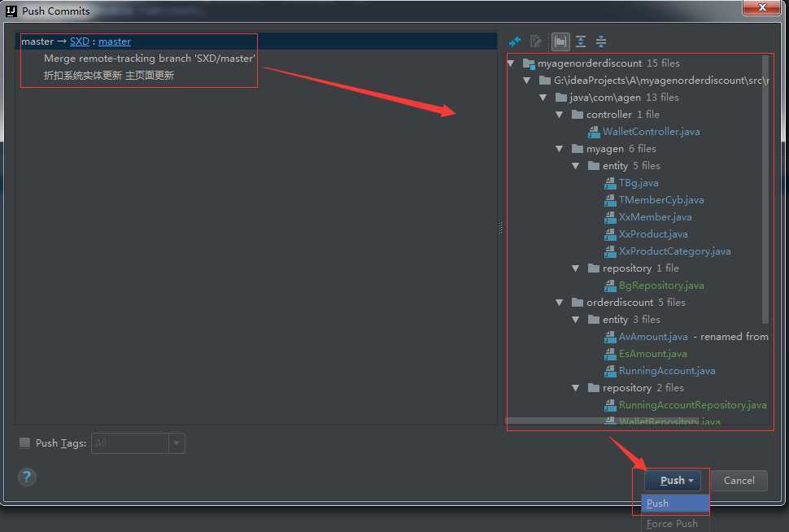This screenshot has width=789, height=532.
Task: Click the orderdiscount folder icon
Action: pos(578,303)
